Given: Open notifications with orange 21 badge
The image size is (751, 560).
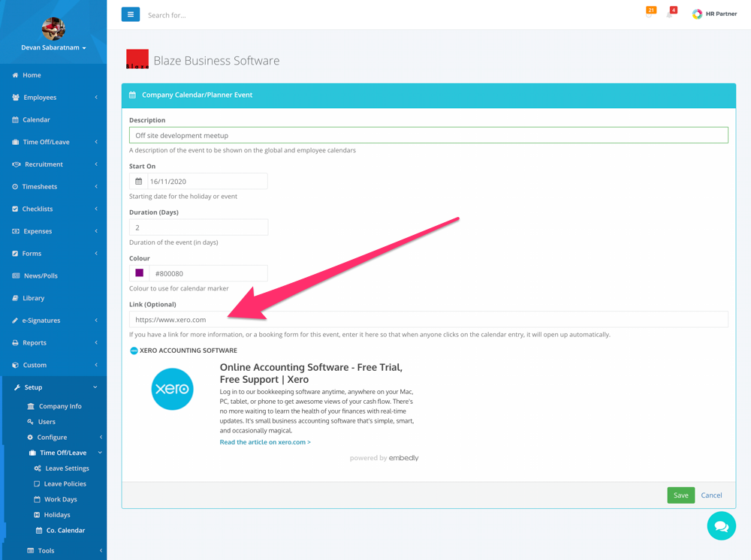Looking at the screenshot, I should click(650, 11).
